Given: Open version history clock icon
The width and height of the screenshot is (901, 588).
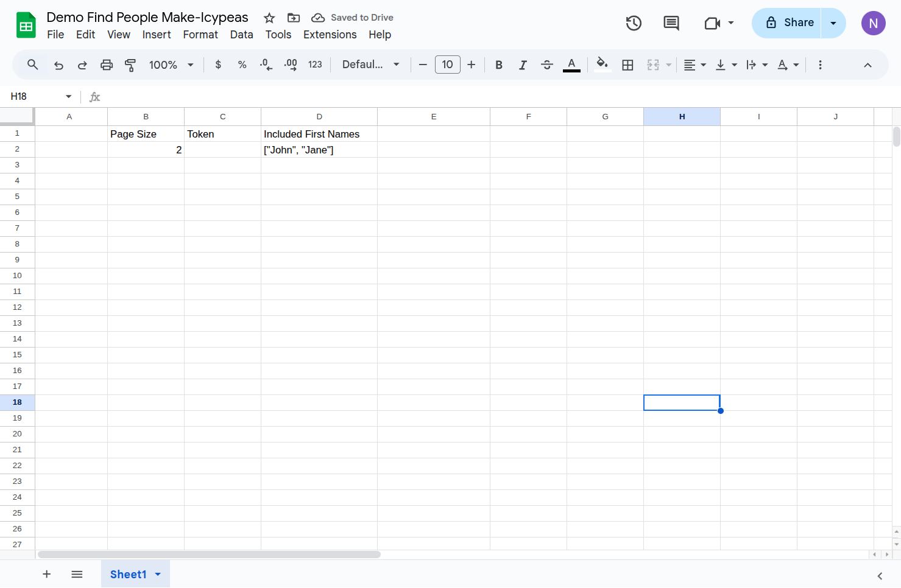Looking at the screenshot, I should point(634,23).
